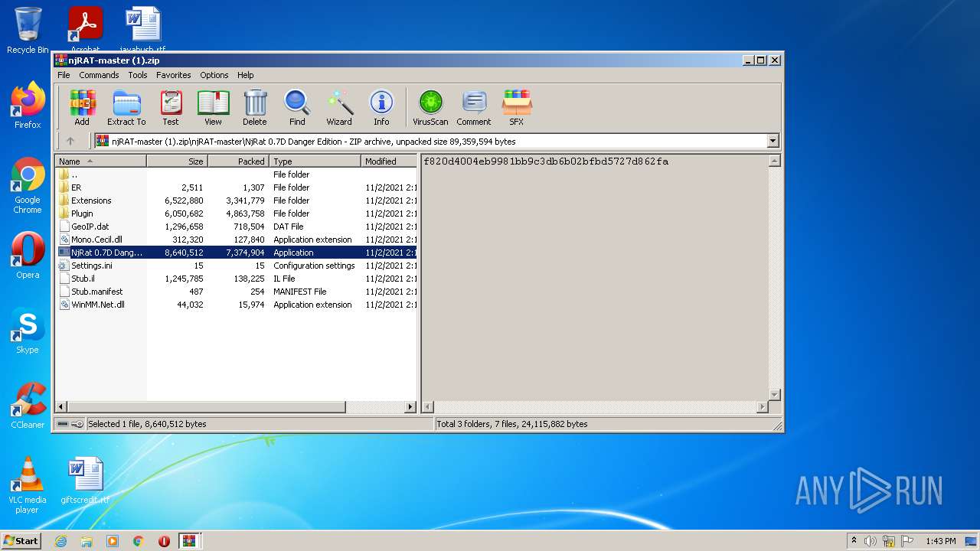Launch VLC media player shortcut
The height and width of the screenshot is (551, 980).
coord(28,485)
